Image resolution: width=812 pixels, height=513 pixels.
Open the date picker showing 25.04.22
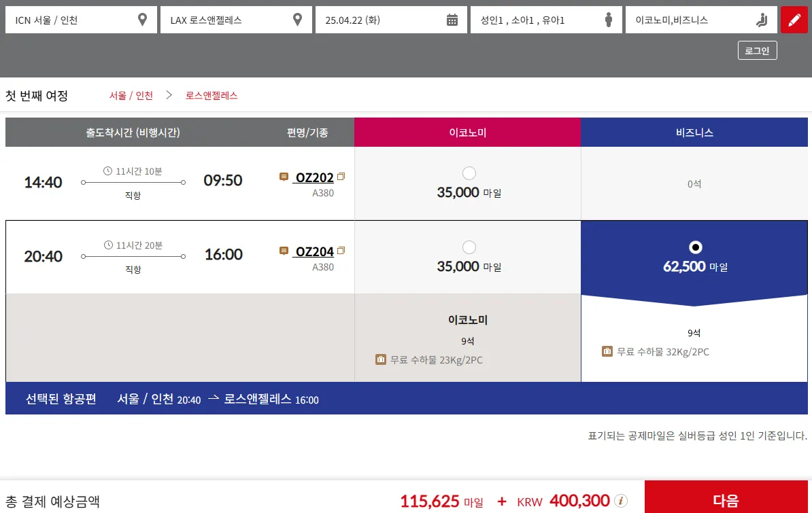click(x=381, y=20)
